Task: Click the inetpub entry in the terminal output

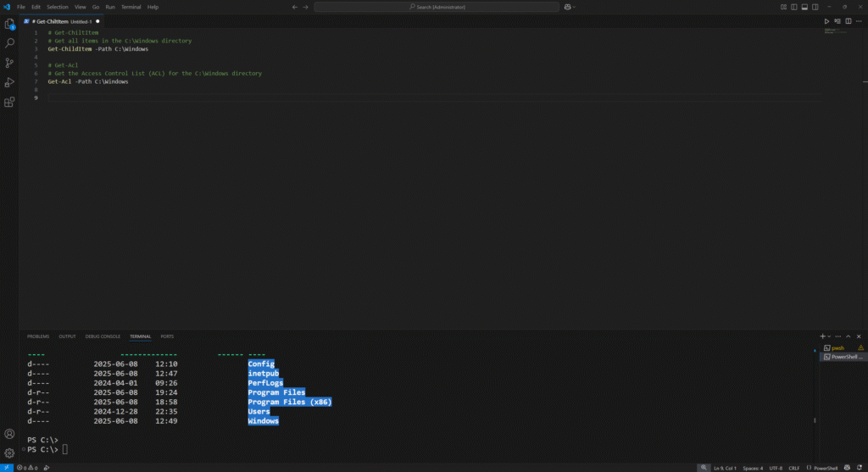Action: pyautogui.click(x=263, y=374)
